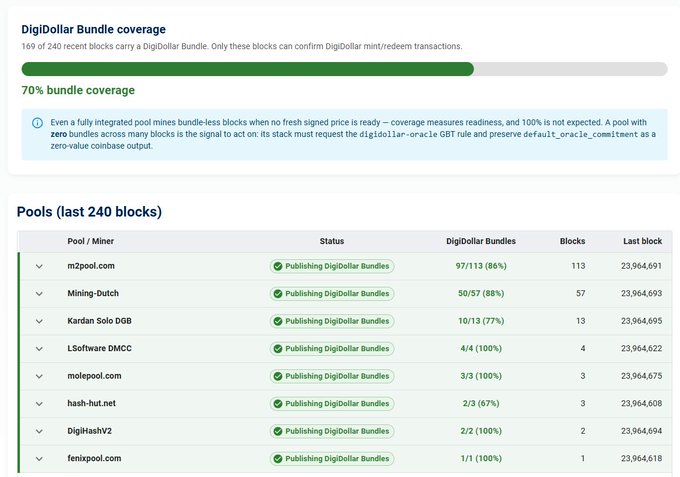Click last block number 23,964,694
Viewport: 680px width, 477px height.
pos(641,431)
